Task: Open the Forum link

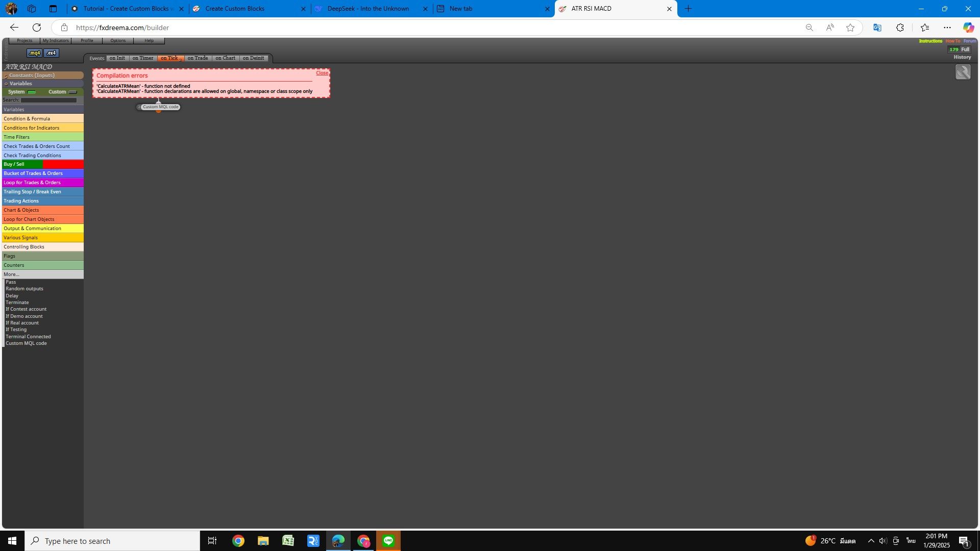Action: point(970,41)
